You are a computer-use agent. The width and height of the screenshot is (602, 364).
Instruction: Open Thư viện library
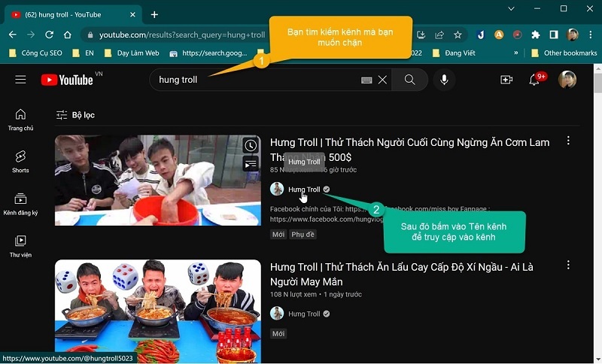click(20, 246)
